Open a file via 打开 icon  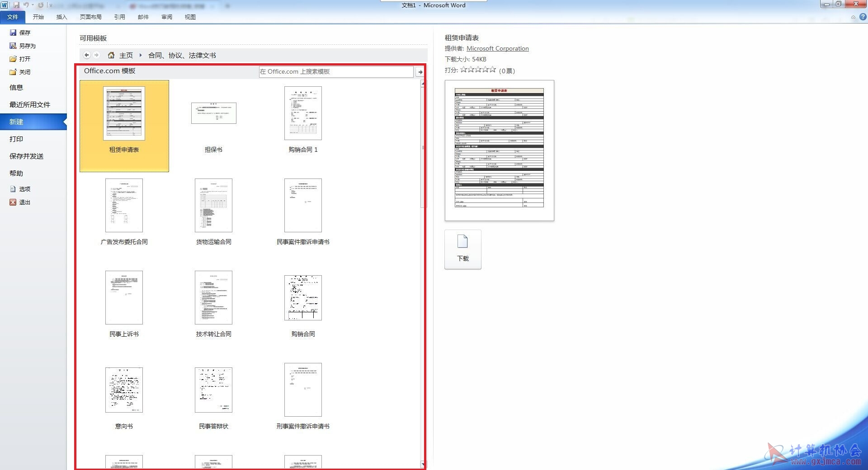pos(13,59)
